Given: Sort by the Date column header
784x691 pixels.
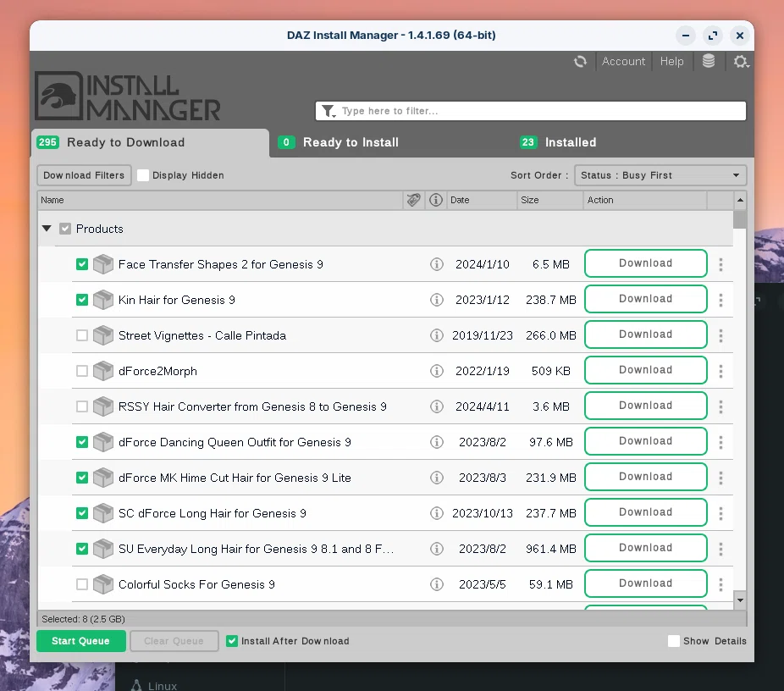Looking at the screenshot, I should 481,200.
